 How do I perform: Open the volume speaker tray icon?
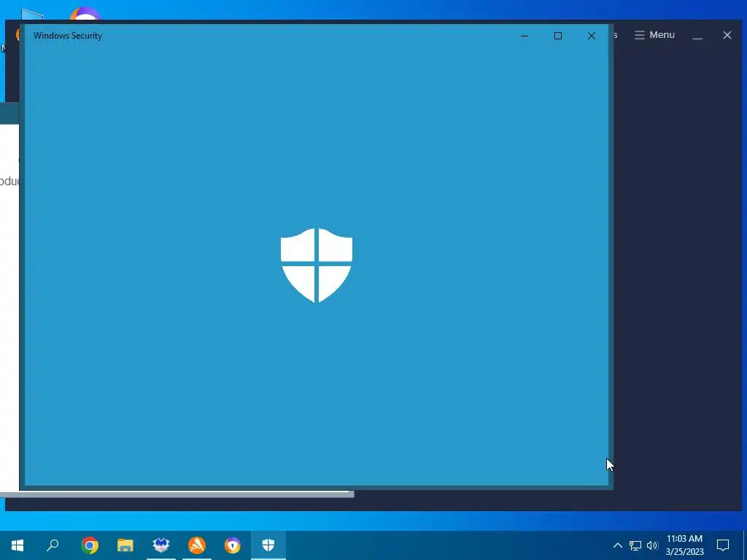(x=652, y=545)
